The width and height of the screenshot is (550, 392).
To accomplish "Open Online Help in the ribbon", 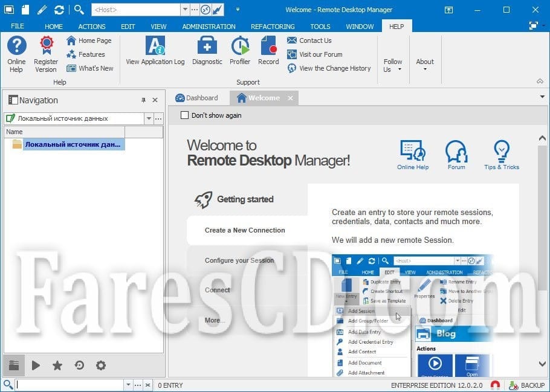I will [16, 54].
